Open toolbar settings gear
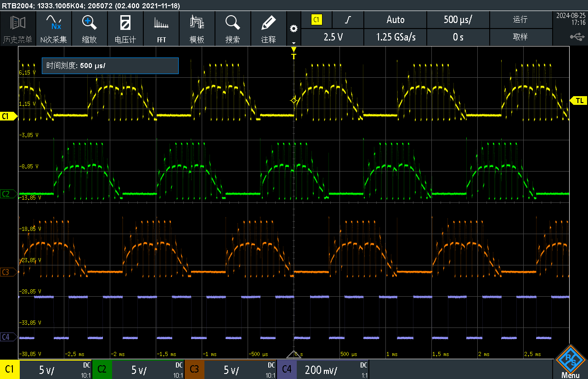Viewport: 588px width, 379px height. point(294,29)
